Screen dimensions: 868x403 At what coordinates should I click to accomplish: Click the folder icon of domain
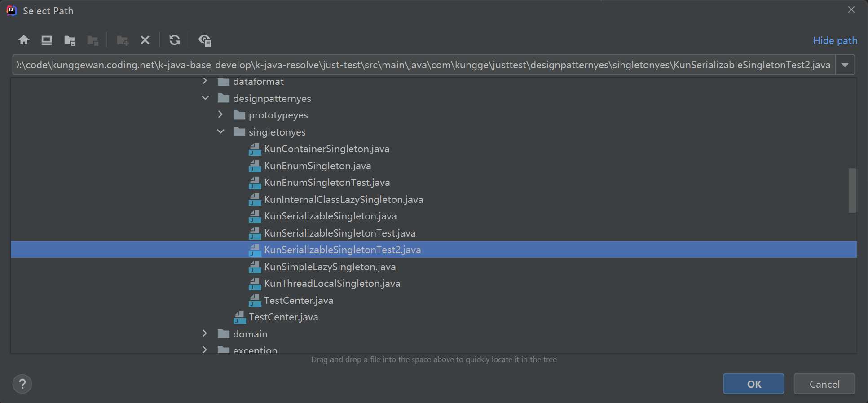tap(224, 334)
